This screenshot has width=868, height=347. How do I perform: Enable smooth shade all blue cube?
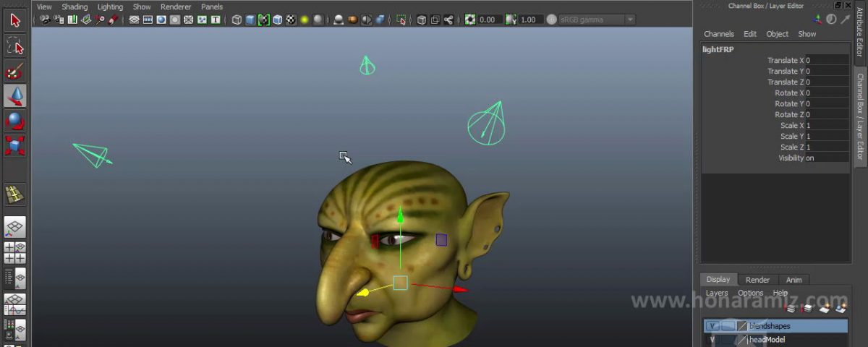[x=250, y=20]
